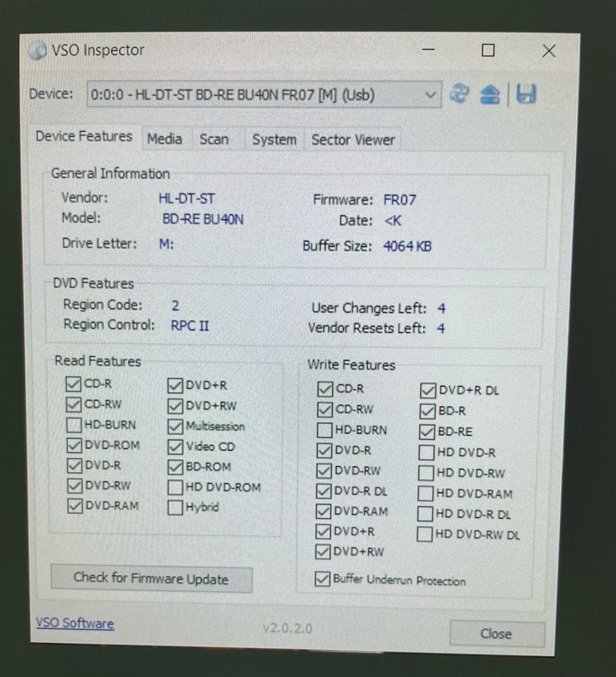Toggle the BD-ROM checkbox
616x677 pixels.
pyautogui.click(x=175, y=467)
